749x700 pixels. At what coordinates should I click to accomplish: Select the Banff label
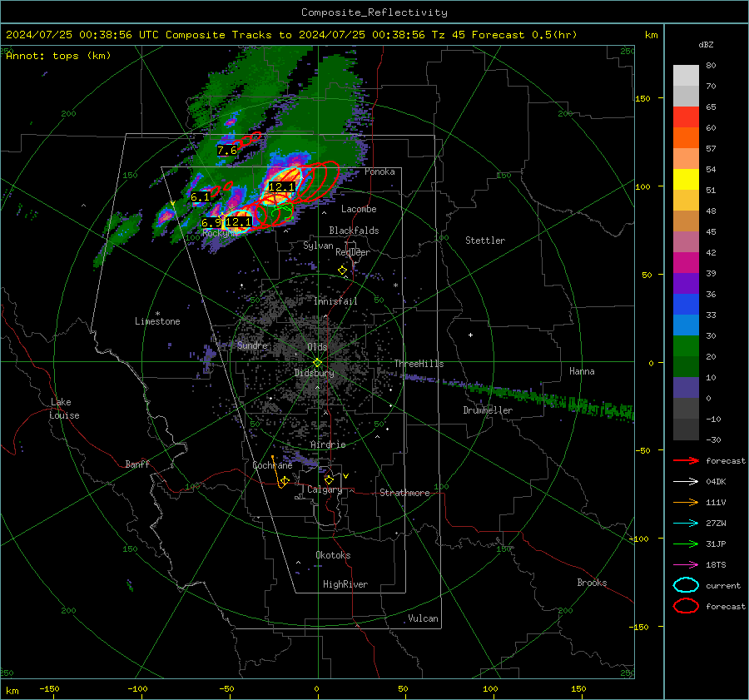pyautogui.click(x=137, y=464)
